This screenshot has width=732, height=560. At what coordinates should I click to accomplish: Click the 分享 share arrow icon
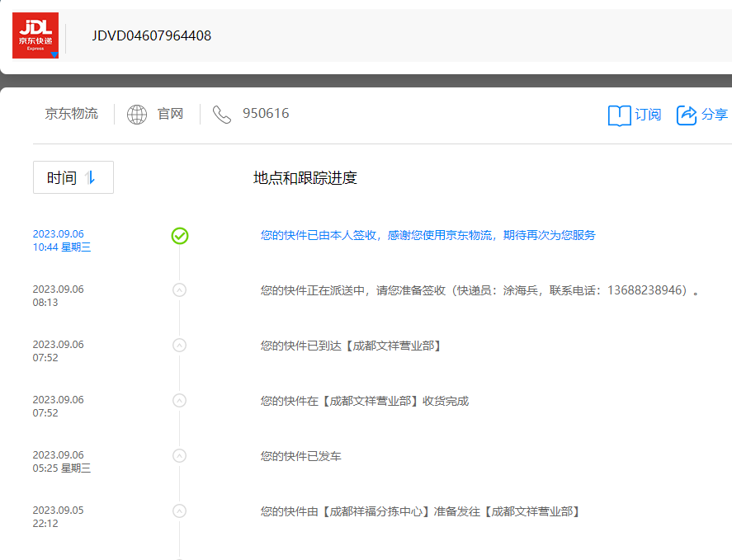tap(687, 115)
